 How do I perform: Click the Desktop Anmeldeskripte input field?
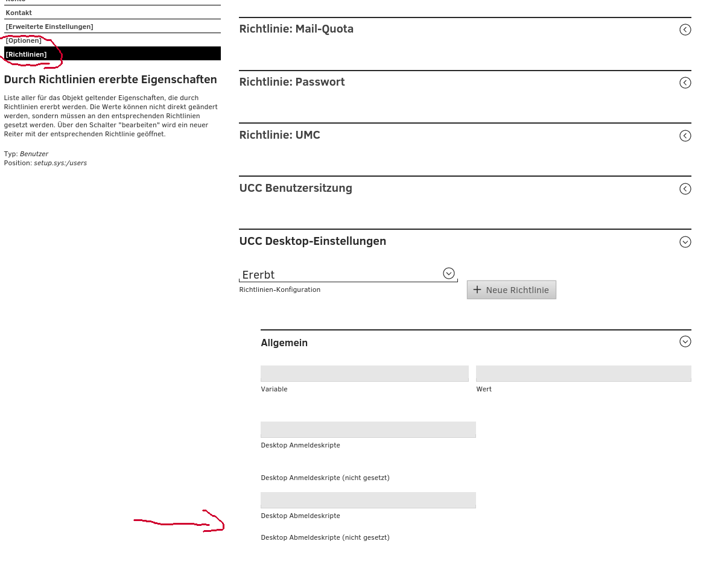368,430
